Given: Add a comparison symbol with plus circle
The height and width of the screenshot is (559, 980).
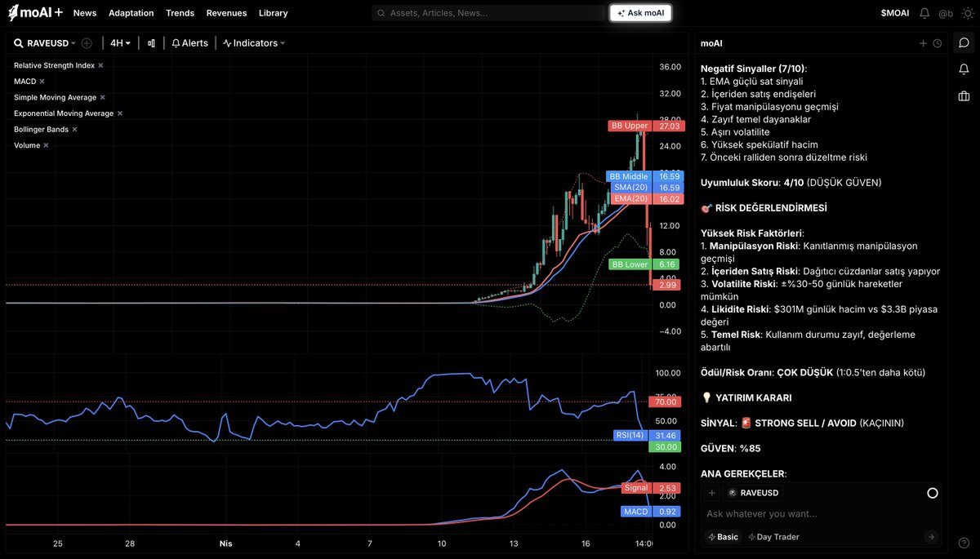Looking at the screenshot, I should [87, 43].
